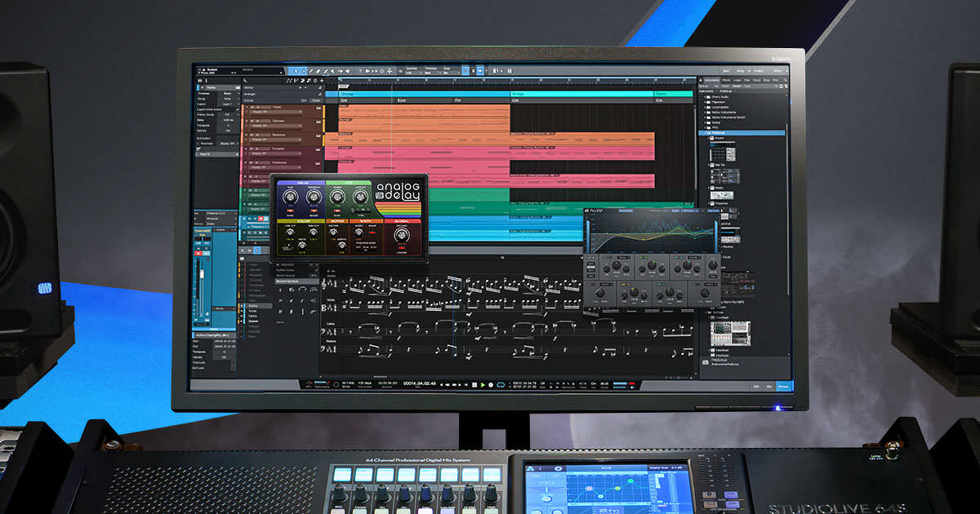Switch to the Files browser tab
Image resolution: width=980 pixels, height=514 pixels.
tap(748, 80)
